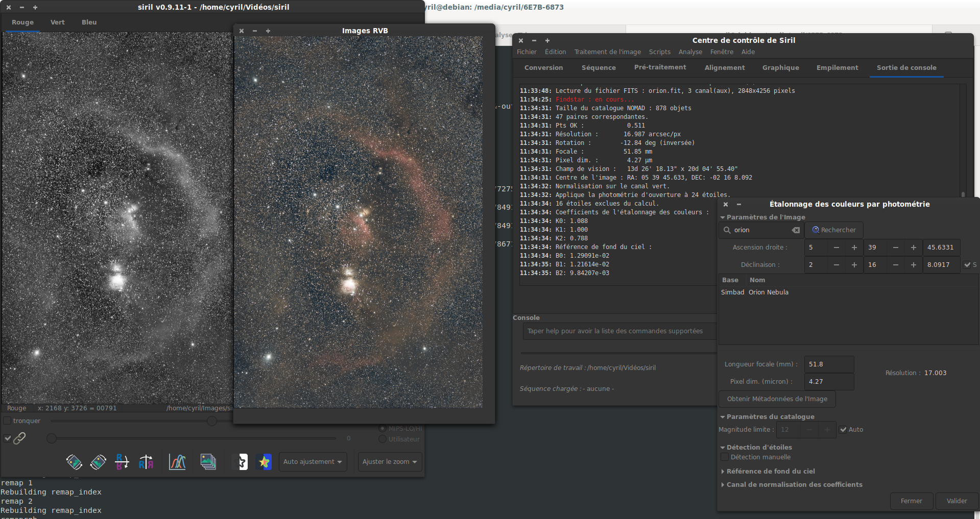This screenshot has width=980, height=519.
Task: Open the Traitement de l'image menu
Action: click(608, 52)
